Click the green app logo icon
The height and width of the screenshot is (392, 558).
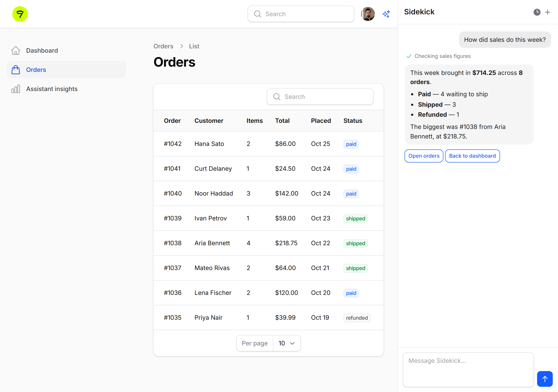20,14
